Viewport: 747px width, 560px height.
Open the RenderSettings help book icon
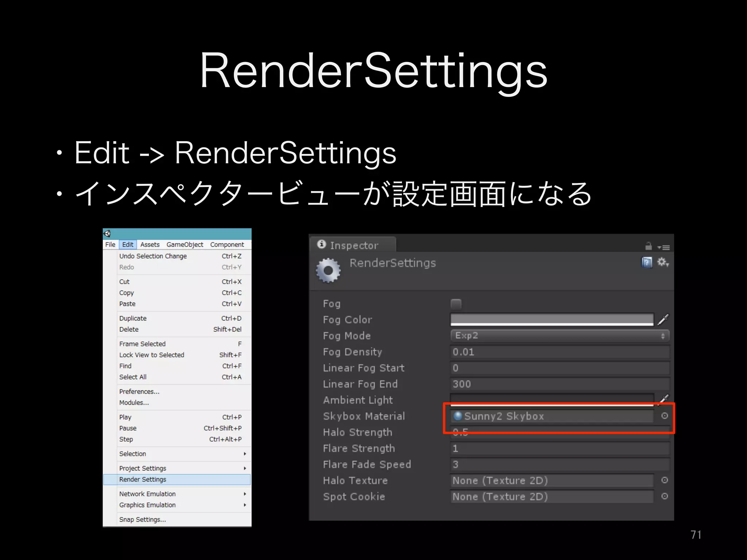click(x=647, y=262)
